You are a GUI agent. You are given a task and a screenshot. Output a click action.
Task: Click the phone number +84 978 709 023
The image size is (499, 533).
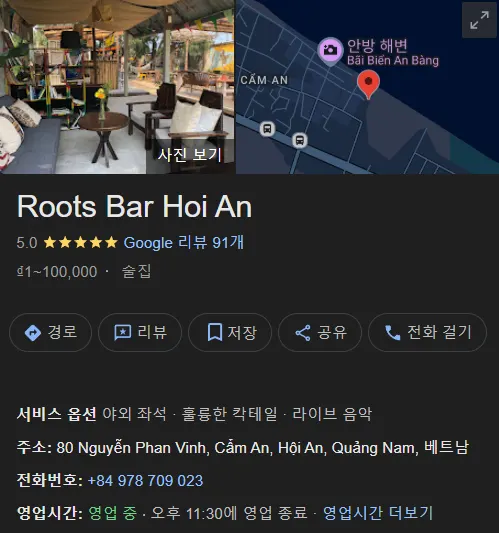[145, 481]
